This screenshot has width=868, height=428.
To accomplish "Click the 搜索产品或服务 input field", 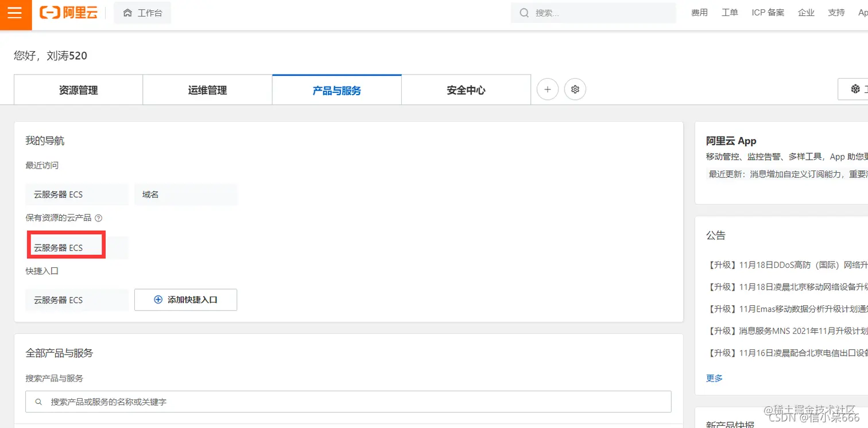I will (347, 401).
